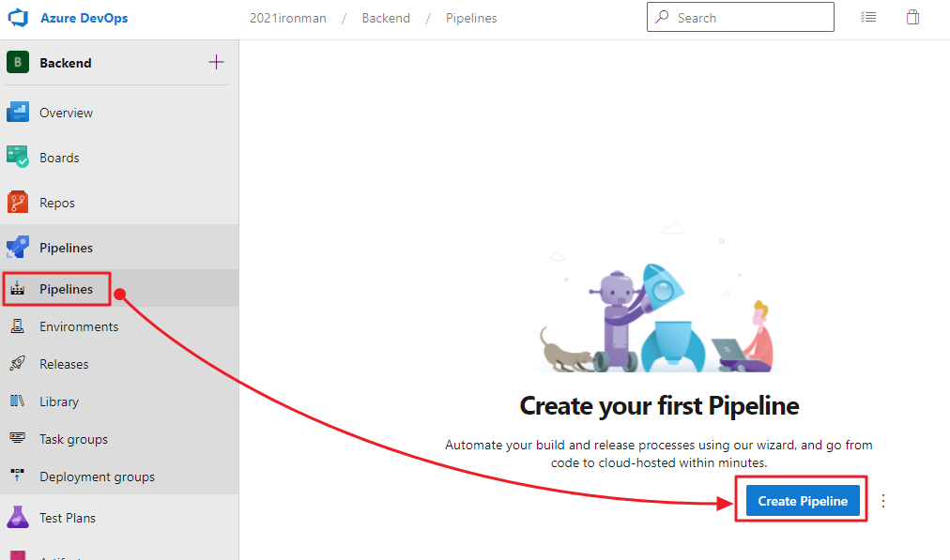Open the Backend breadcrumb link

click(x=386, y=18)
